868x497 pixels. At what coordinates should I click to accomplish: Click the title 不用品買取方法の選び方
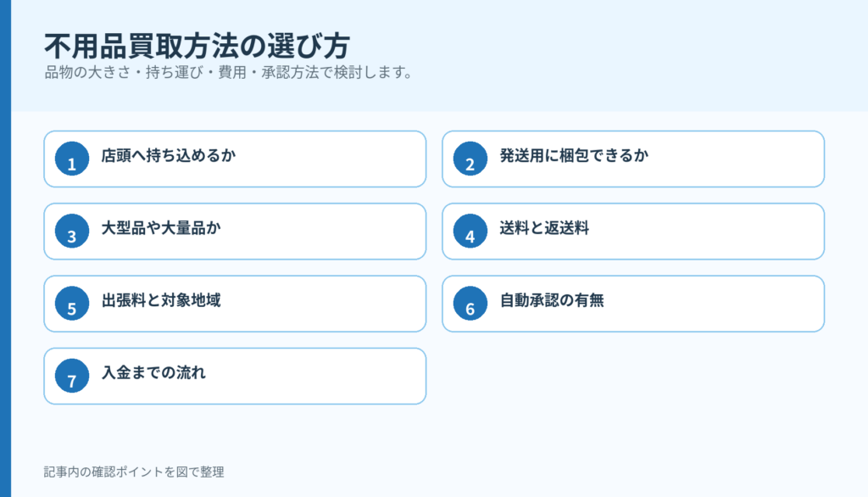coord(197,46)
